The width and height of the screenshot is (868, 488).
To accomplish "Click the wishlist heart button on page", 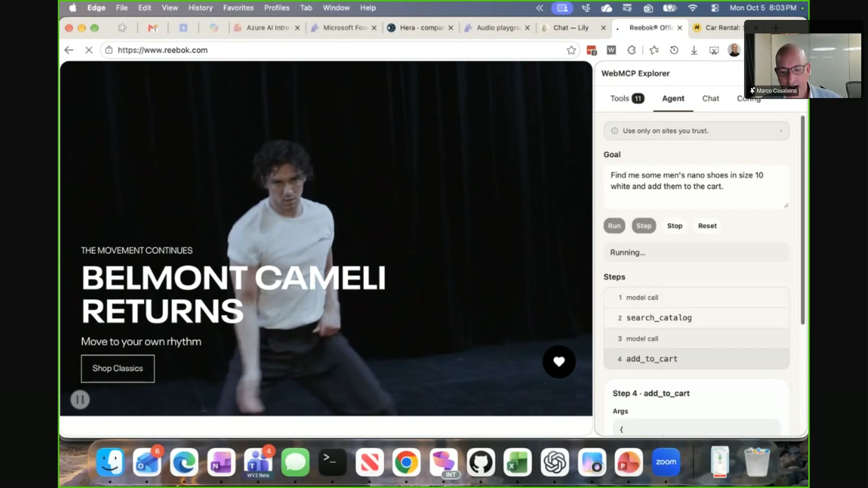I will (559, 362).
